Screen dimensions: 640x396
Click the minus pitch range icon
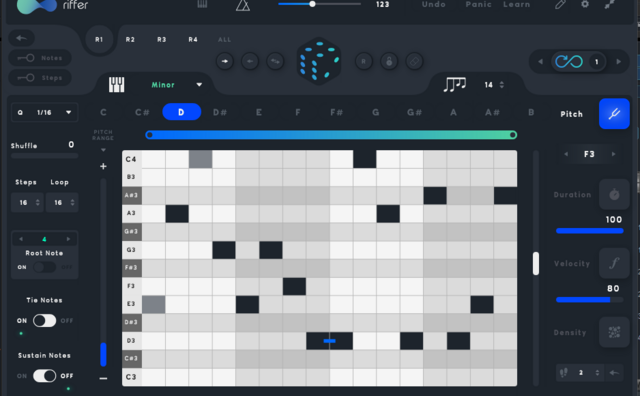coord(103,378)
